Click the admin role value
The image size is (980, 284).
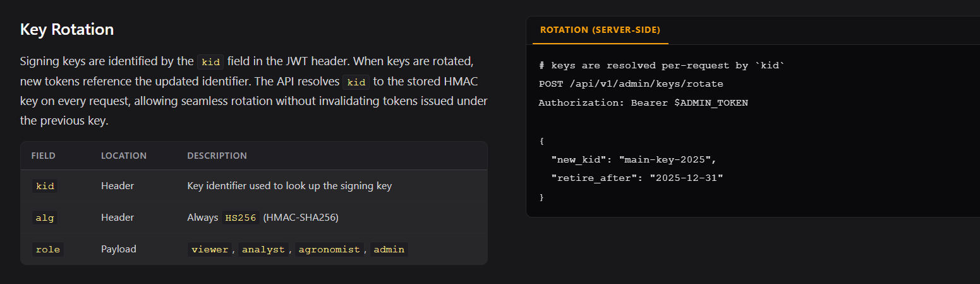(x=389, y=249)
